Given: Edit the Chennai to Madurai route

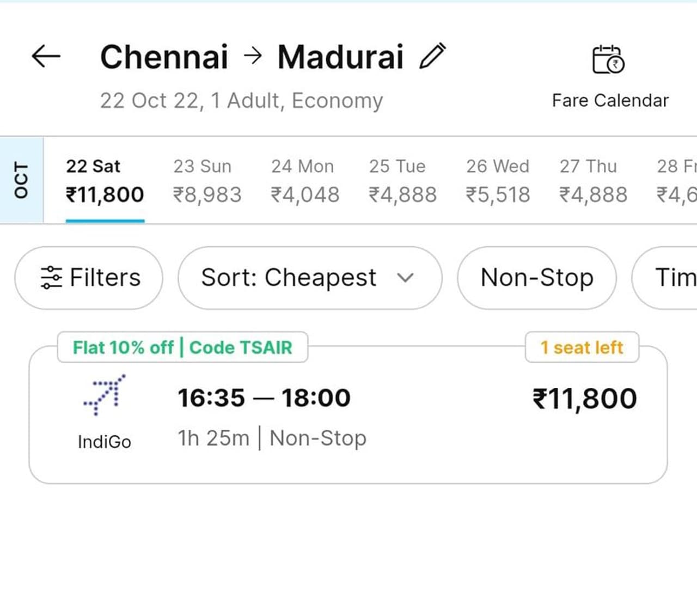Looking at the screenshot, I should [433, 57].
